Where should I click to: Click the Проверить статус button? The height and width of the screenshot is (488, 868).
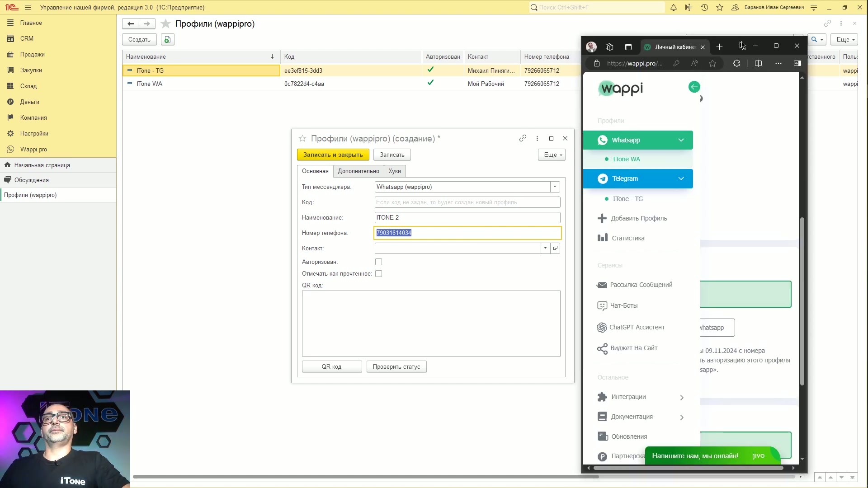click(396, 366)
